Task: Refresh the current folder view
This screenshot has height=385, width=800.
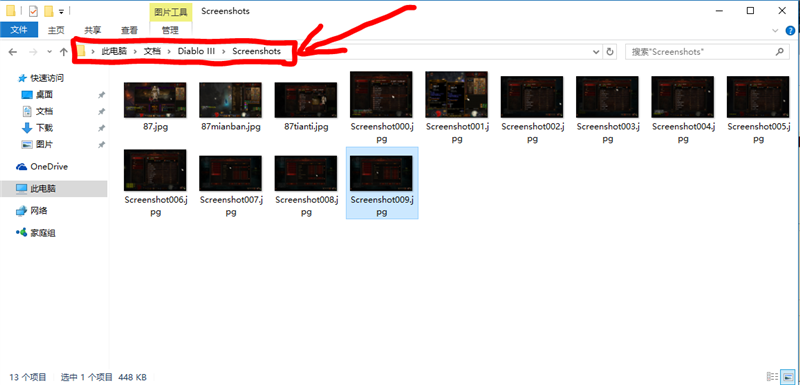Action: point(609,52)
